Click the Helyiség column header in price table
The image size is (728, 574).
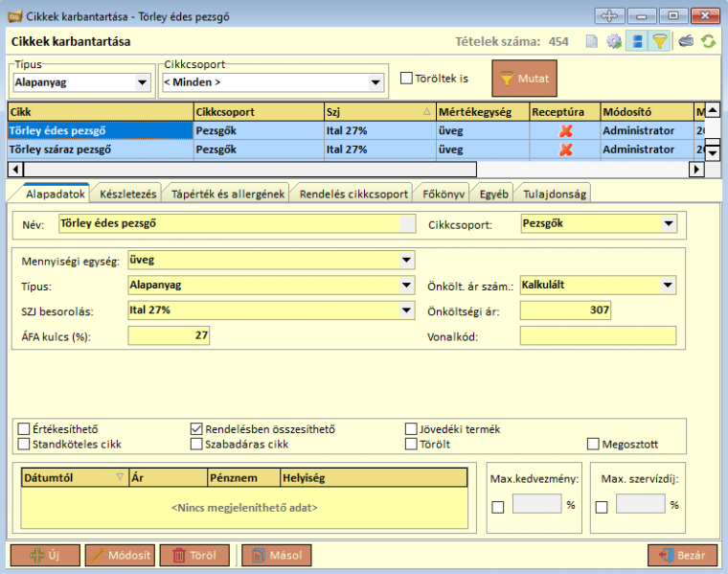374,477
